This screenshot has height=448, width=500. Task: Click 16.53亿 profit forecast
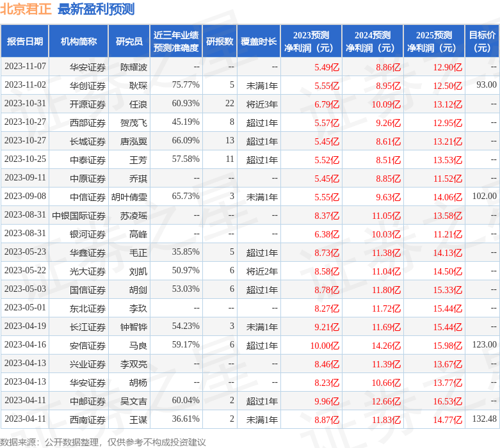coord(448,401)
